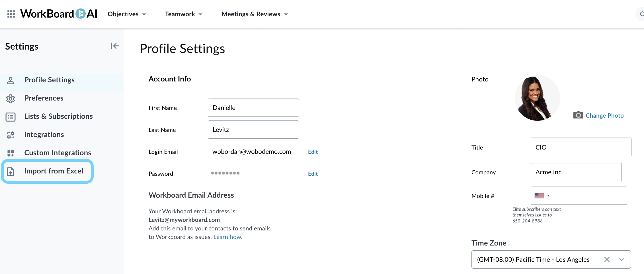Viewport: 644px width, 274px height.
Task: Go to Preferences settings
Action: click(x=44, y=98)
